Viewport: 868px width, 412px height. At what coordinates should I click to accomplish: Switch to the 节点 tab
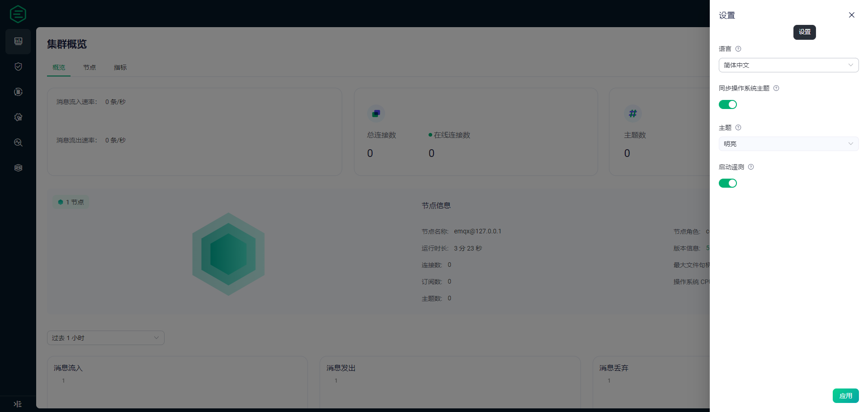pos(90,67)
